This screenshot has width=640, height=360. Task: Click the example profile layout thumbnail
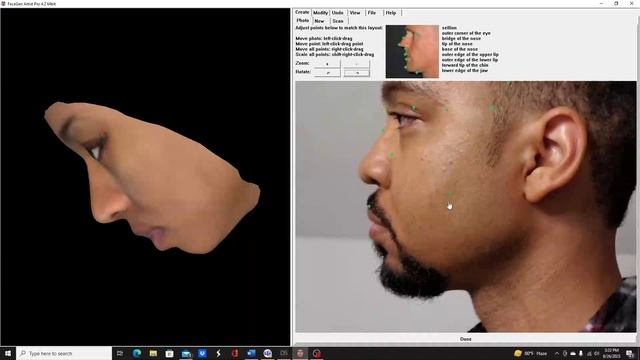coord(412,51)
